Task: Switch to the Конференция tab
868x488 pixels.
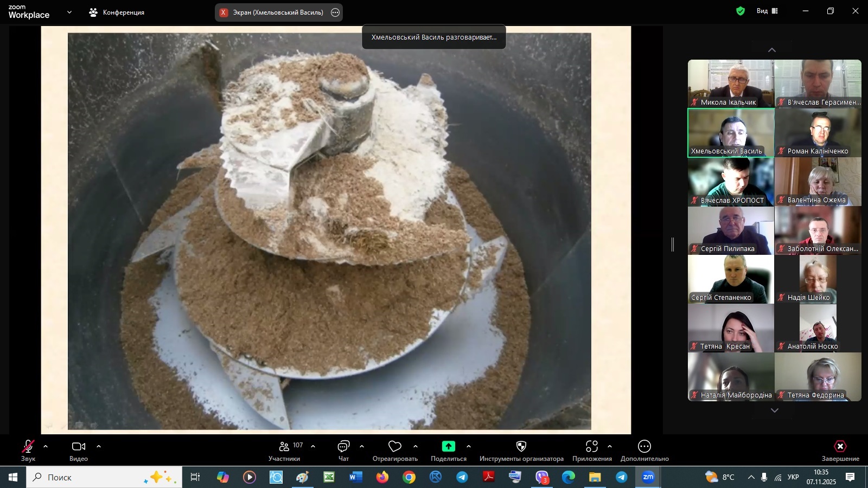Action: 117,12
